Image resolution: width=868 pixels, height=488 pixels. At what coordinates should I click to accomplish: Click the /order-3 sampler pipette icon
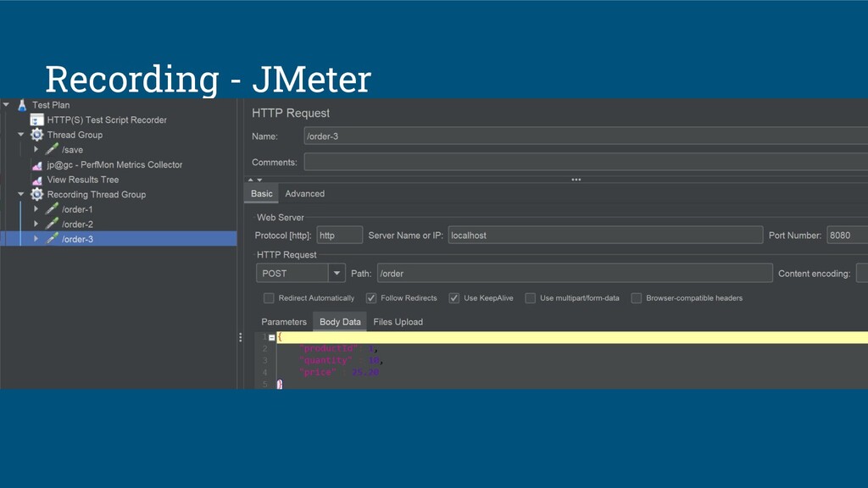point(52,239)
